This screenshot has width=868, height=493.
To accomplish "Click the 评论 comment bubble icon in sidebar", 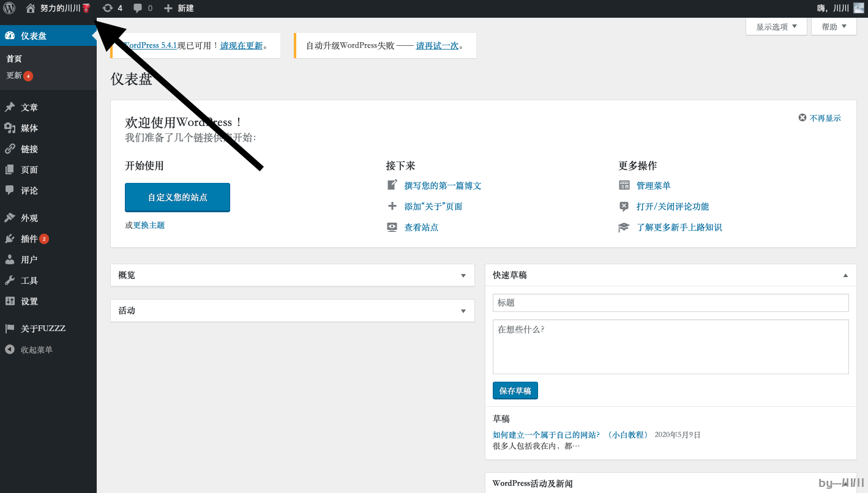I will pos(10,190).
